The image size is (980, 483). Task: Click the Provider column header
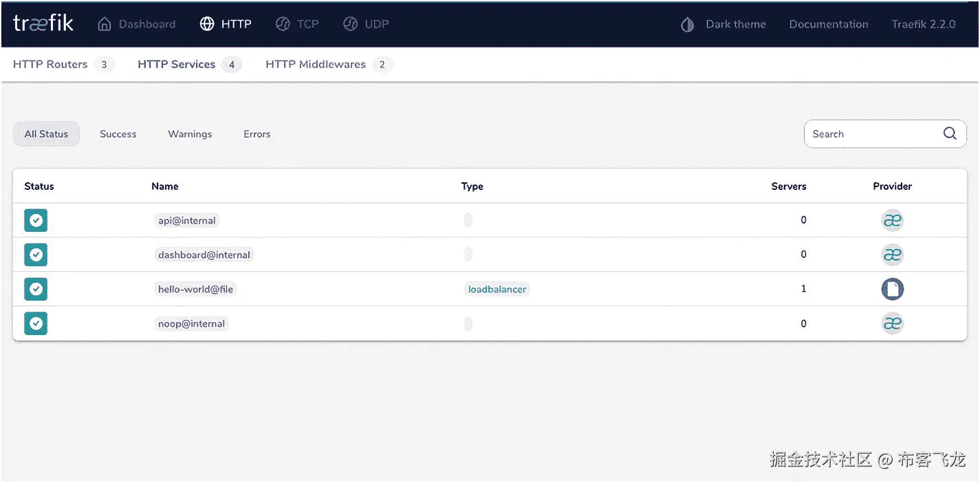[x=893, y=186]
